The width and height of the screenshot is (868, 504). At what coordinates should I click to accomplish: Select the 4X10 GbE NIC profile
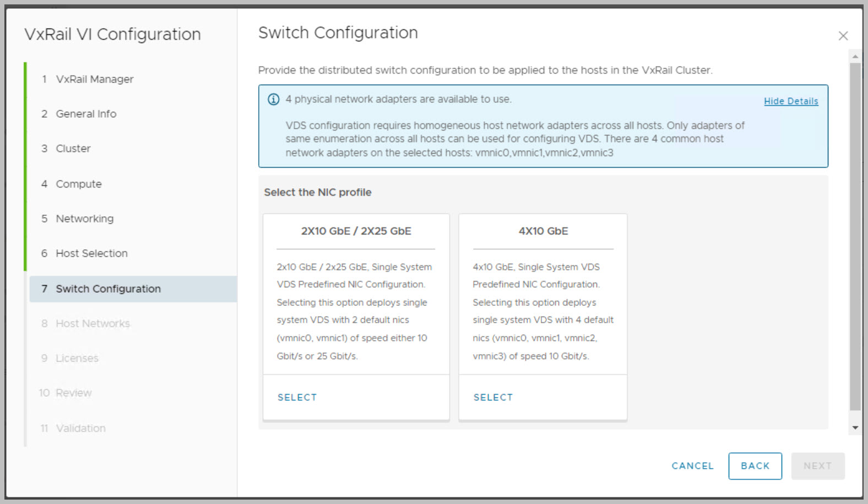point(492,397)
